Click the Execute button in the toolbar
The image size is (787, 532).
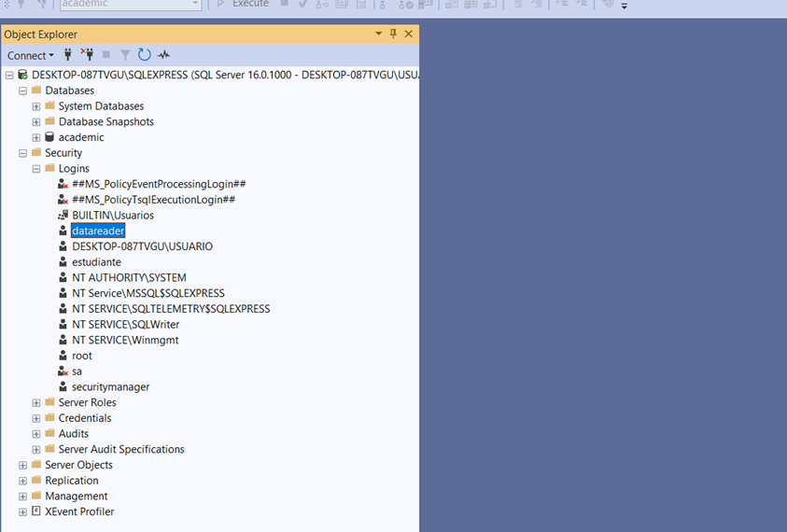pos(243,4)
